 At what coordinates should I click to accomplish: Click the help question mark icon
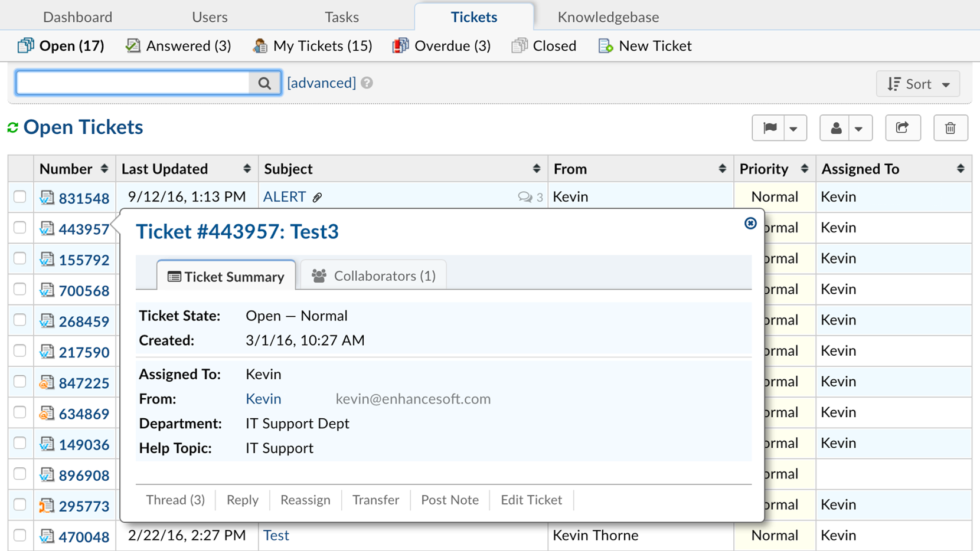(367, 83)
